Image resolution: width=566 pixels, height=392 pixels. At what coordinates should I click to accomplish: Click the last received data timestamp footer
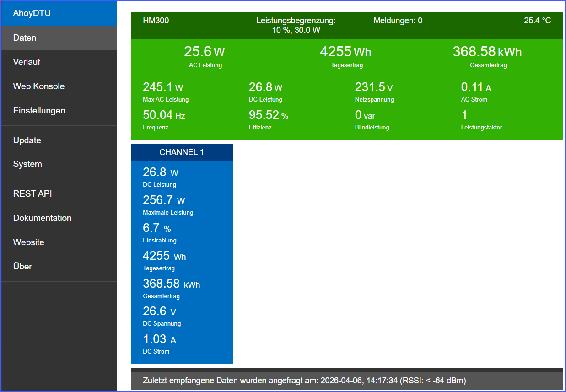point(304,381)
